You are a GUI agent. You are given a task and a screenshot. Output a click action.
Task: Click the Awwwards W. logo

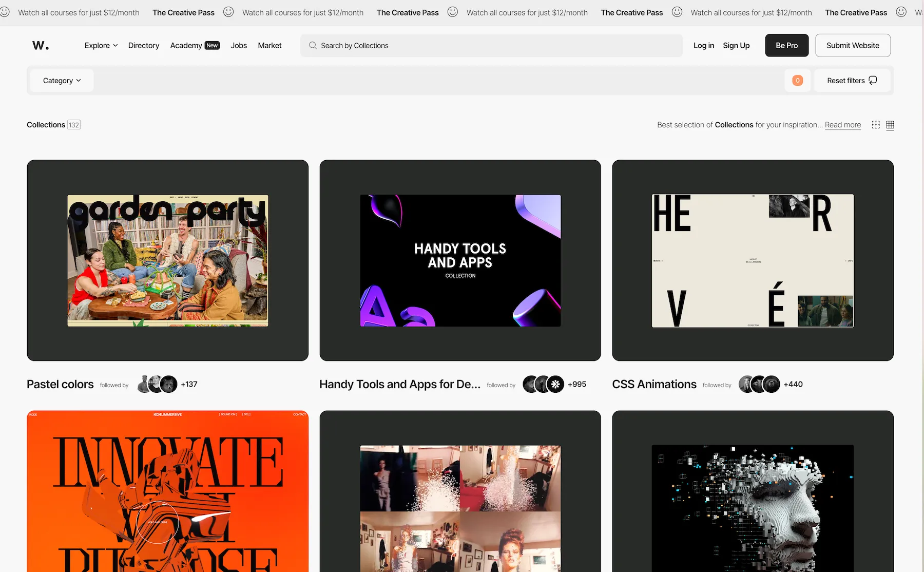tap(41, 46)
